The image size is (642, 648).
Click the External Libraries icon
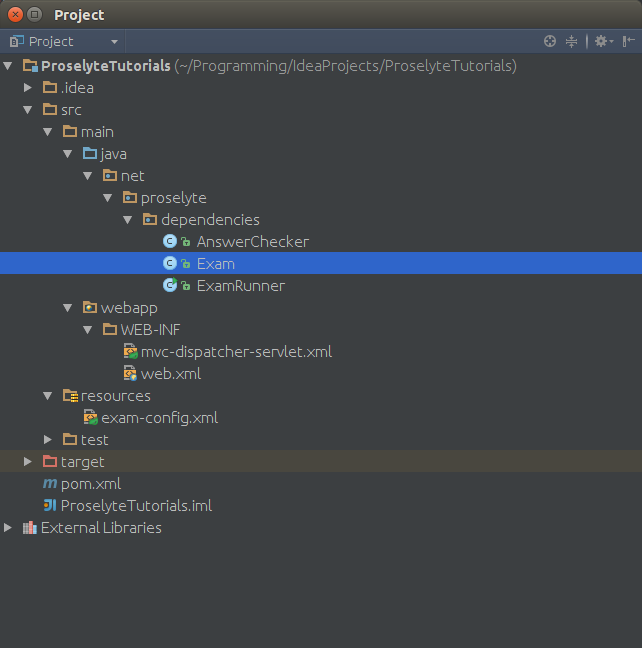pos(30,528)
